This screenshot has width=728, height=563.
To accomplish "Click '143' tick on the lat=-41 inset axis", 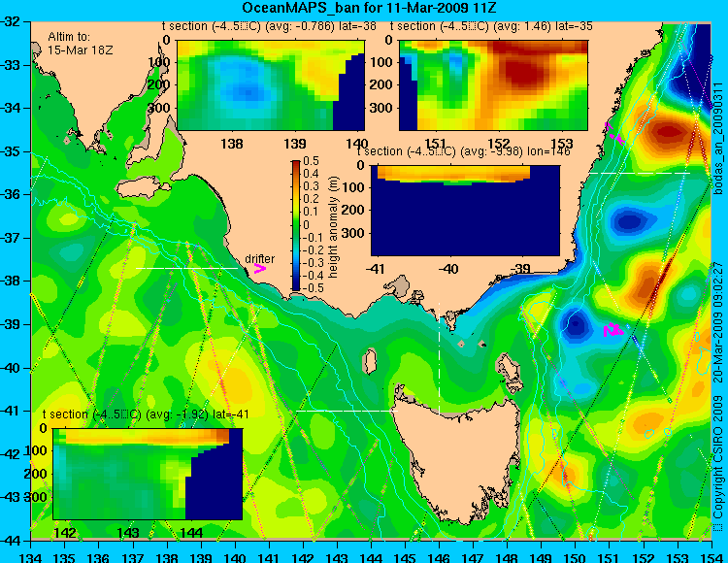I will 128,532.
